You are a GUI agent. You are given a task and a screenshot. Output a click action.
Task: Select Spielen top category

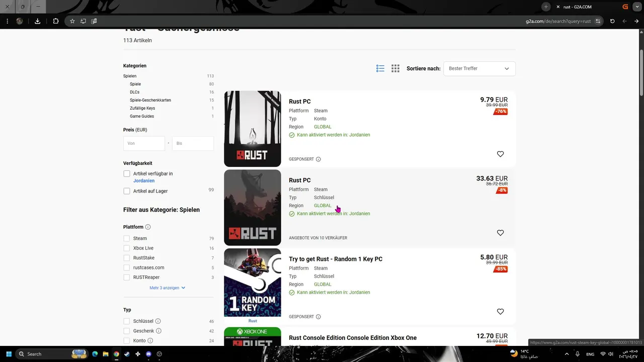tap(130, 76)
